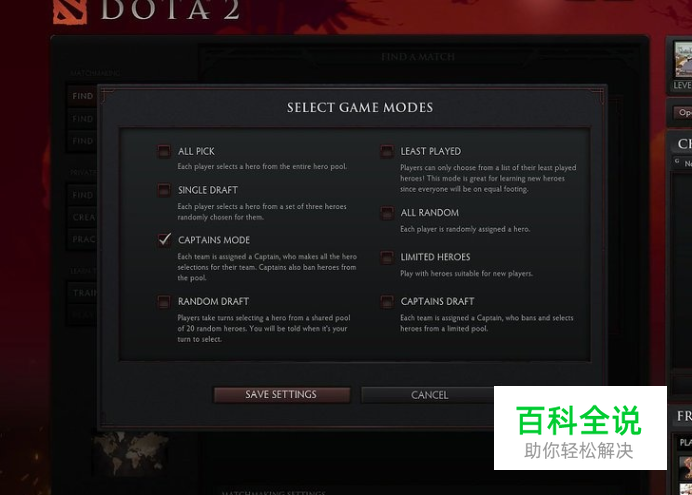Uncheck the Captains Mode checkbox

[x=164, y=240]
